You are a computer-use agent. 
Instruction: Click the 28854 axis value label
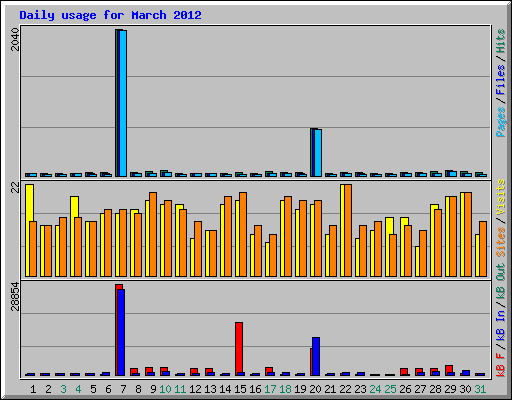[x=15, y=297]
